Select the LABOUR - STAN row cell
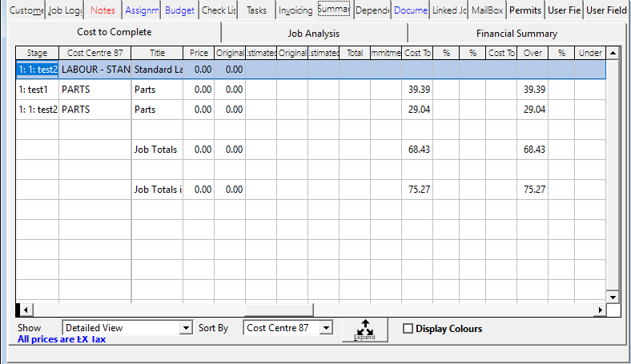This screenshot has width=631, height=364. (94, 70)
